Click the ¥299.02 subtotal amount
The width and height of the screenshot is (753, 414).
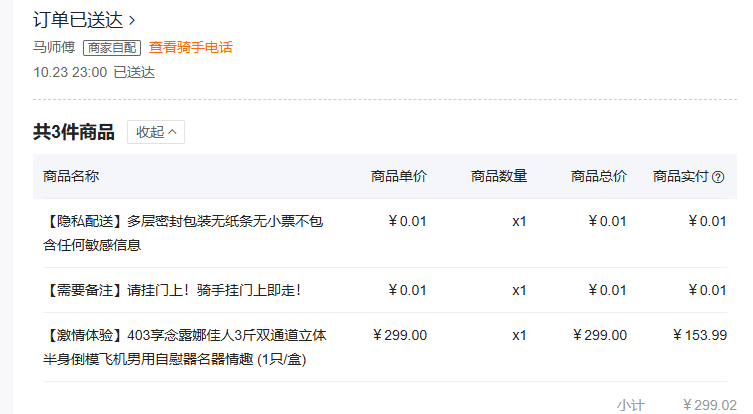tap(709, 404)
